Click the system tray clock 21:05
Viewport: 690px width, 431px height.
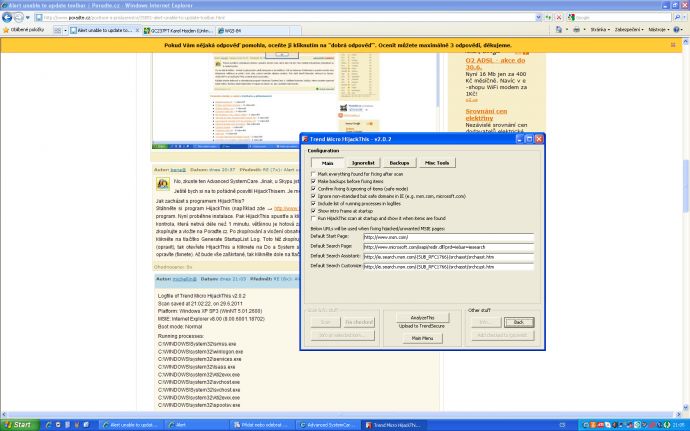[x=678, y=425]
